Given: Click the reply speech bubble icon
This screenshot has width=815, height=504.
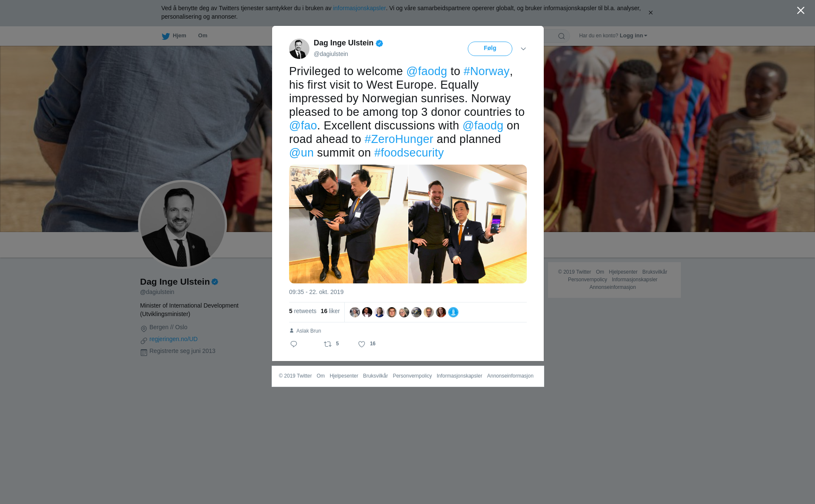Looking at the screenshot, I should click(x=294, y=344).
